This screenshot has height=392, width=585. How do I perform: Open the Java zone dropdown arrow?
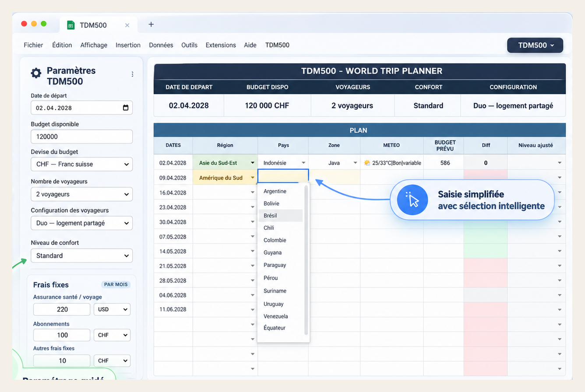tap(355, 163)
